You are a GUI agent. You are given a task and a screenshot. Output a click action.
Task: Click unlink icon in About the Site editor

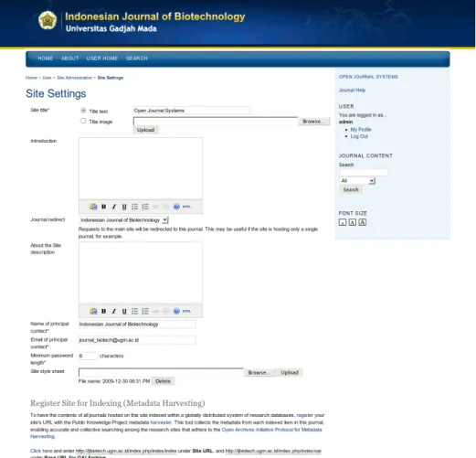point(166,311)
